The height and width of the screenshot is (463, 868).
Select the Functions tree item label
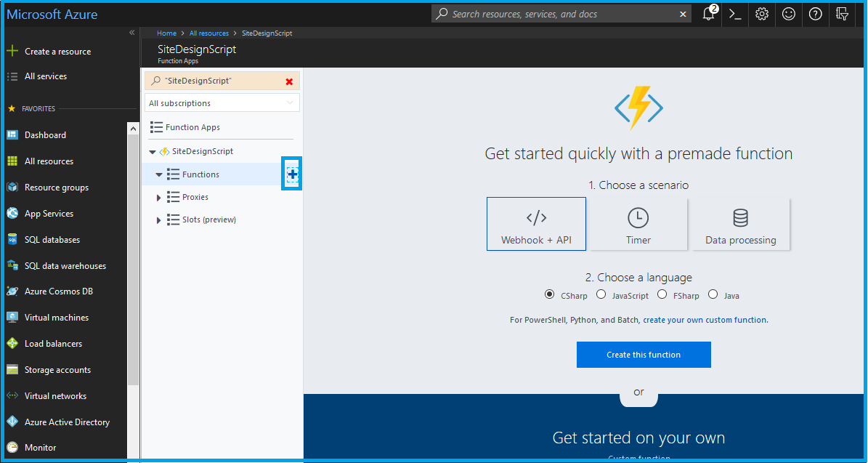point(201,174)
